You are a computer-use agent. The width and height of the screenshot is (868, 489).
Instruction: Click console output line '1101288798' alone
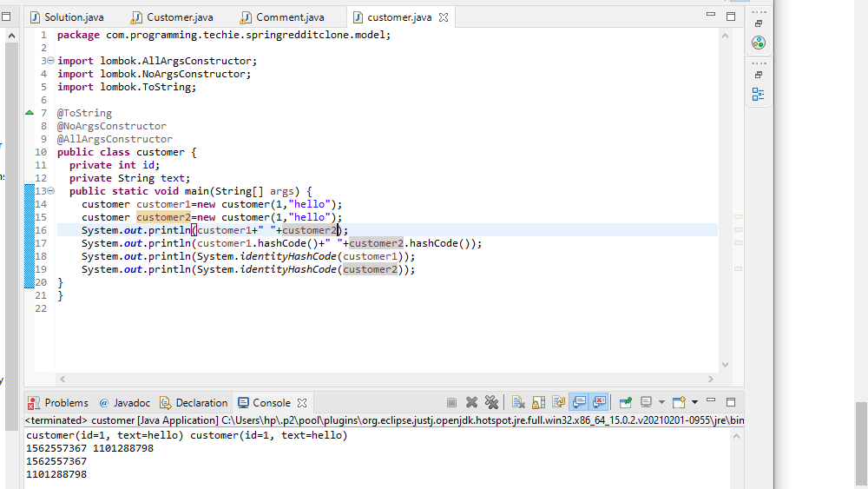[56, 474]
